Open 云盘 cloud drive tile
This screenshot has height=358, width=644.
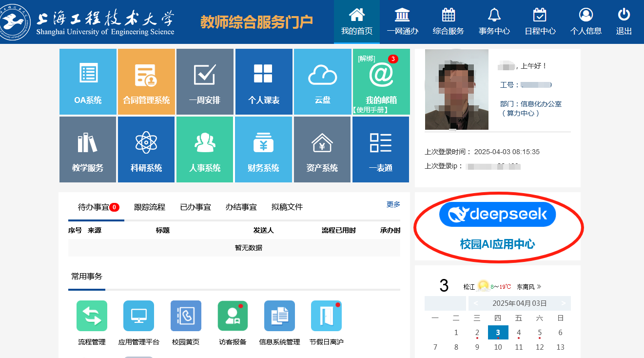coord(322,81)
